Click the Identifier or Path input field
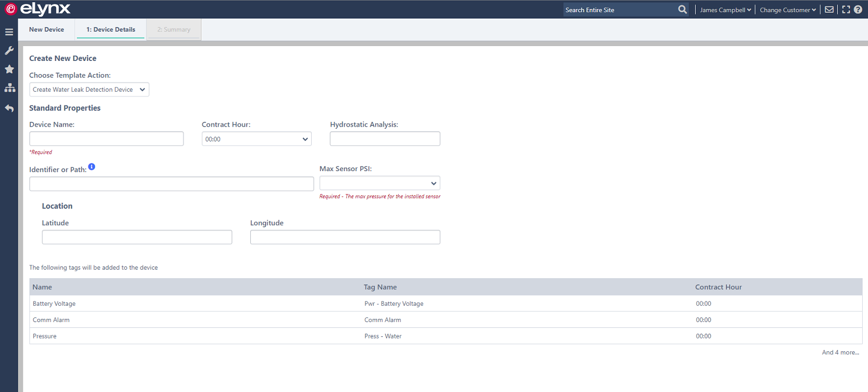 tap(172, 184)
